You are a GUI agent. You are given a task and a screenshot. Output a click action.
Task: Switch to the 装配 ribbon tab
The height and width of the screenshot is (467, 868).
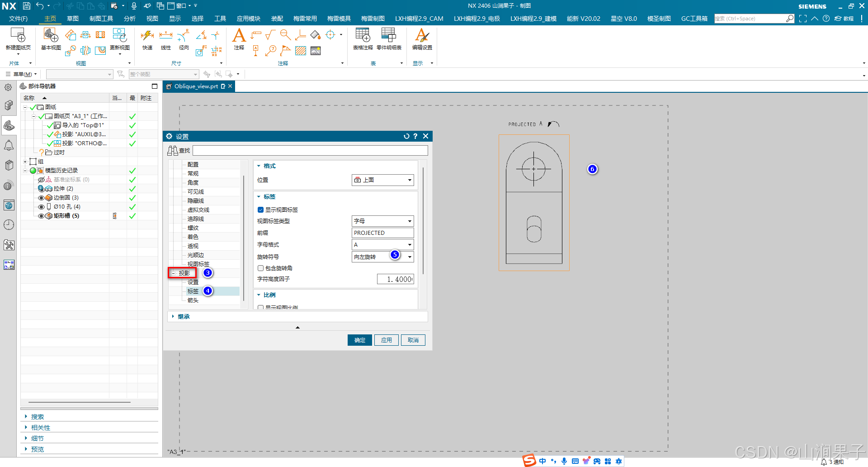pos(277,19)
